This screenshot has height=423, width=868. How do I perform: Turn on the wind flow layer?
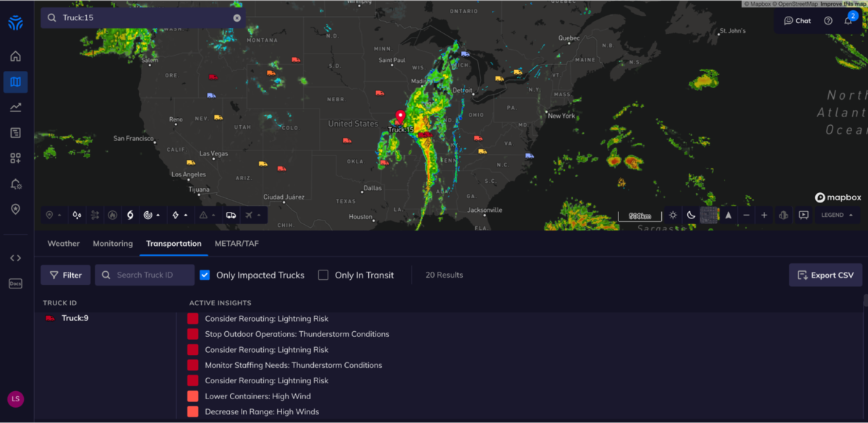coord(95,215)
